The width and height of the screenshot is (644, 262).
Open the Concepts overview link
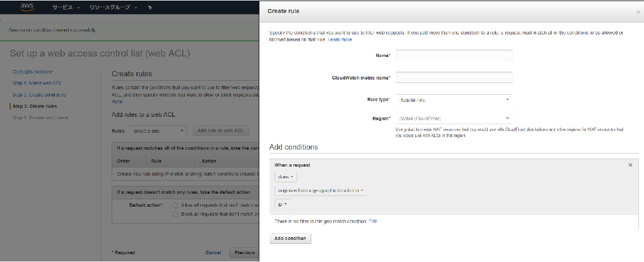(32, 72)
